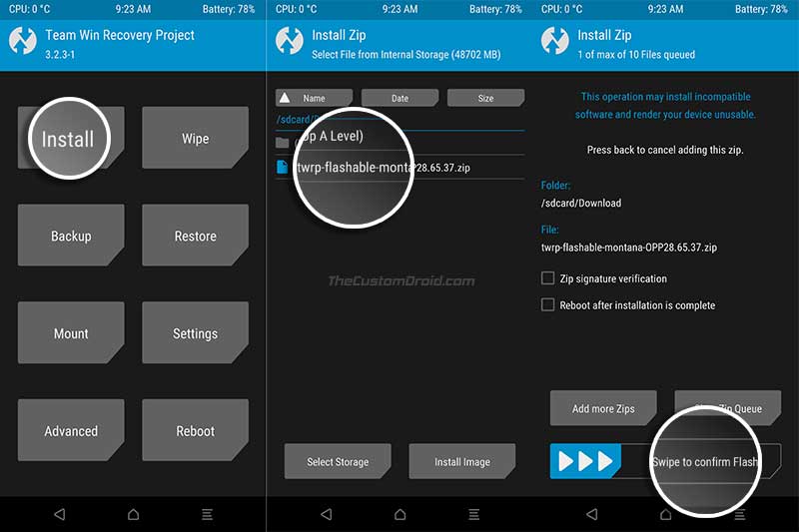Tap the Select Storage button
The image size is (799, 532).
(x=338, y=461)
